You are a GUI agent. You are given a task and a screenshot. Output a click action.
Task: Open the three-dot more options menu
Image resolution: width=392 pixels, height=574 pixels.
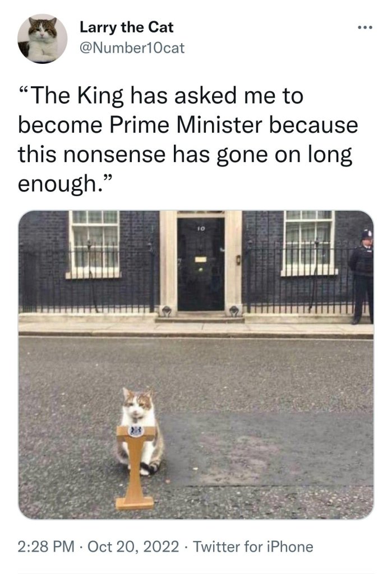[365, 27]
